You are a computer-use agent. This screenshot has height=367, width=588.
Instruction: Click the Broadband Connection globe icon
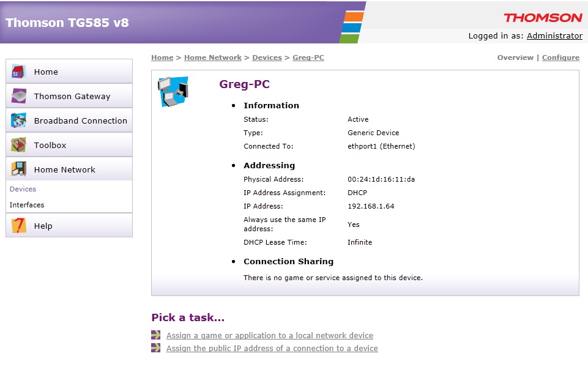click(x=18, y=120)
